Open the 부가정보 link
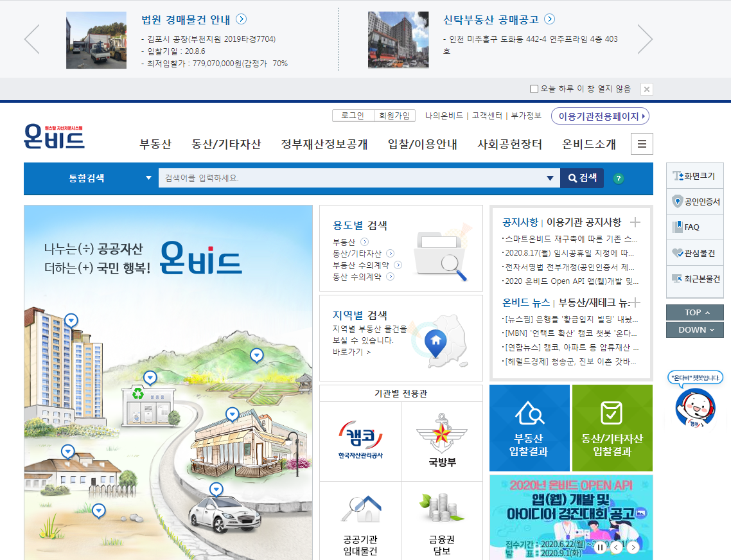Viewport: 731px width, 560px height. click(526, 116)
